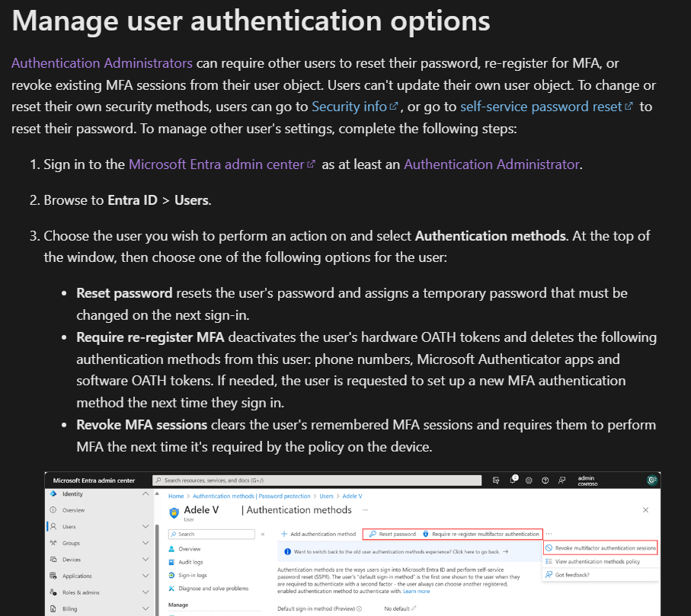Click the arrow after Click here to go back

pos(505,551)
